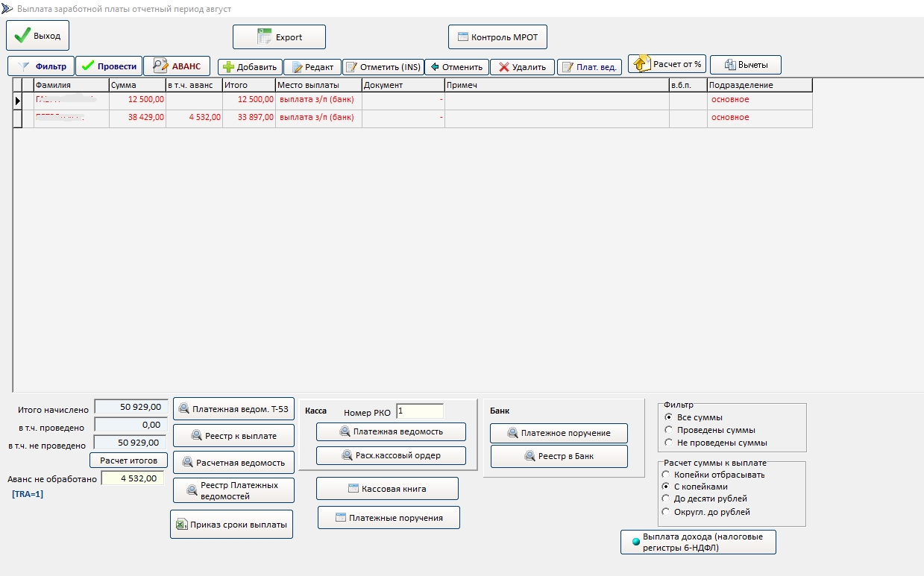This screenshot has width=924, height=576.
Task: Click the 4 532,00 advance cell
Action: click(x=194, y=118)
